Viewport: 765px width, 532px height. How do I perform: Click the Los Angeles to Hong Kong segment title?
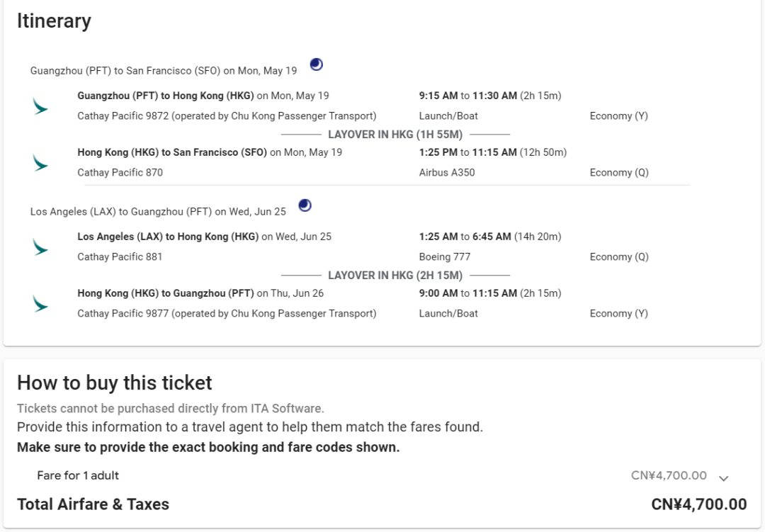pos(168,237)
